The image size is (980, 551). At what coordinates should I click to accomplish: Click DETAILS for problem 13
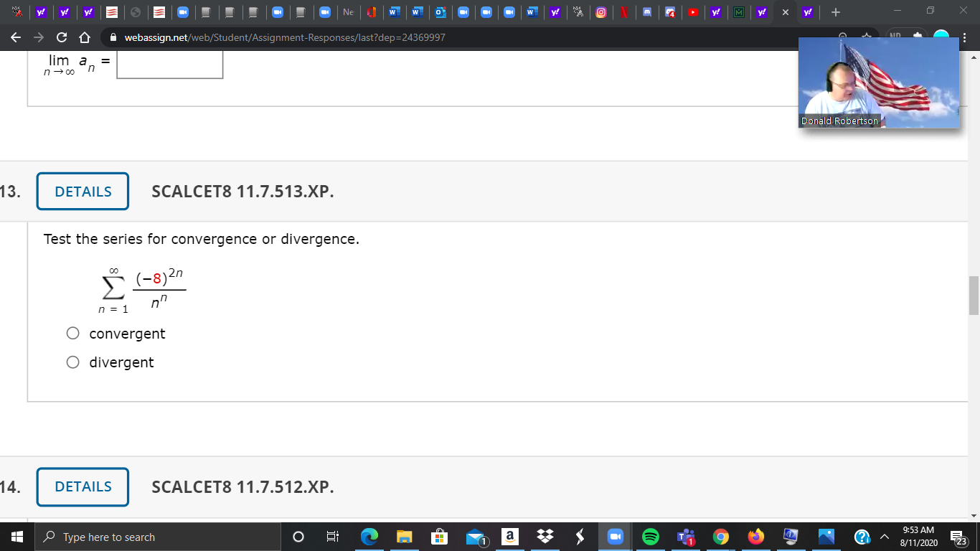click(82, 191)
